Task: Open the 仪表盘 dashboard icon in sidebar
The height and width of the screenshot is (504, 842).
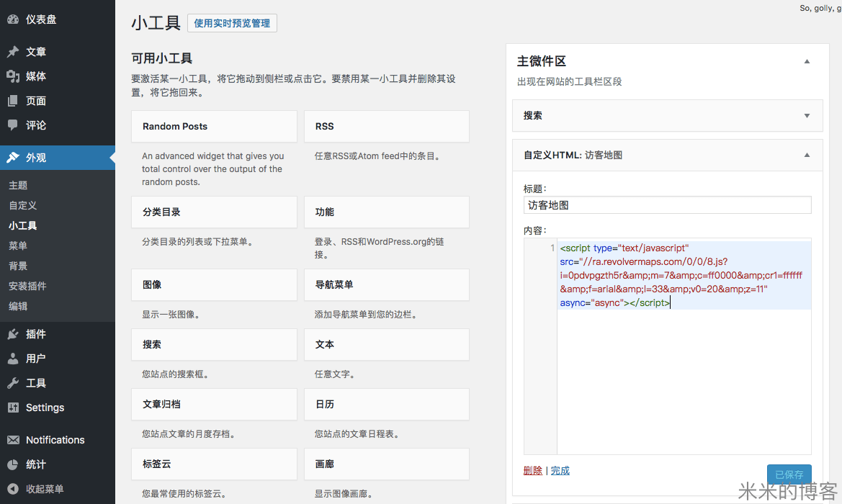Action: pos(13,19)
